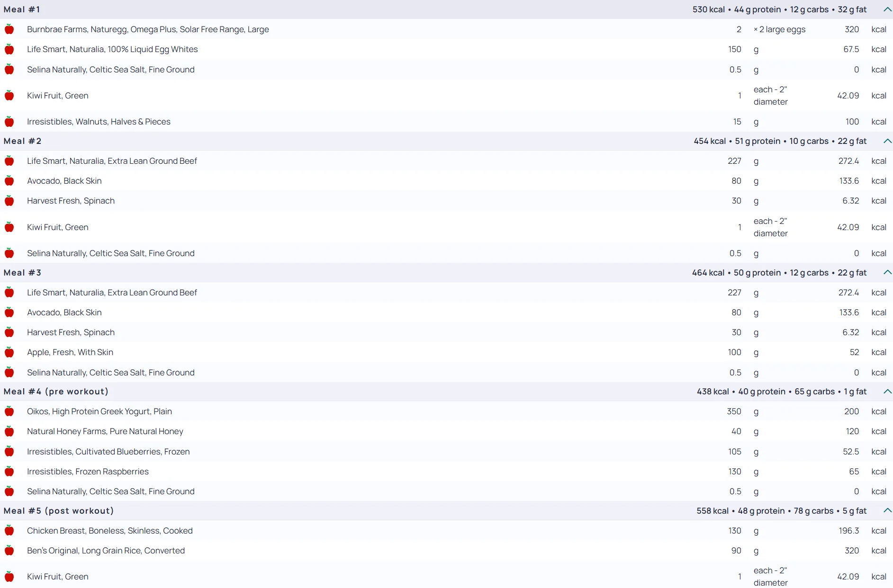Click apple icon beside Meal #2 Celtic Sea Salt
Screen dimensions: 893x588
(x=9, y=253)
